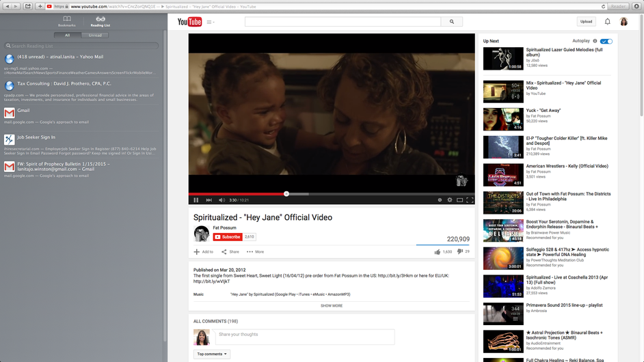
Task: Click the channel watermark in video corner
Action: (461, 180)
